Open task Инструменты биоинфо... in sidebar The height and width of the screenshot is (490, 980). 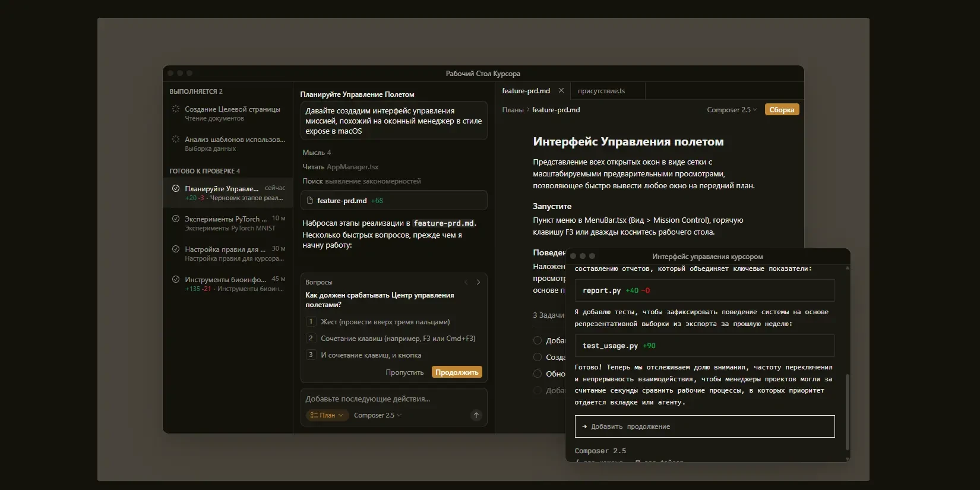228,284
